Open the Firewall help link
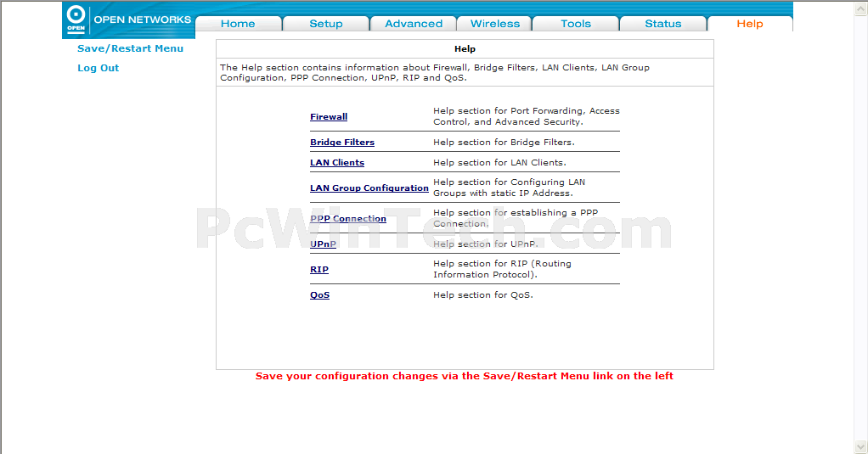 [329, 116]
